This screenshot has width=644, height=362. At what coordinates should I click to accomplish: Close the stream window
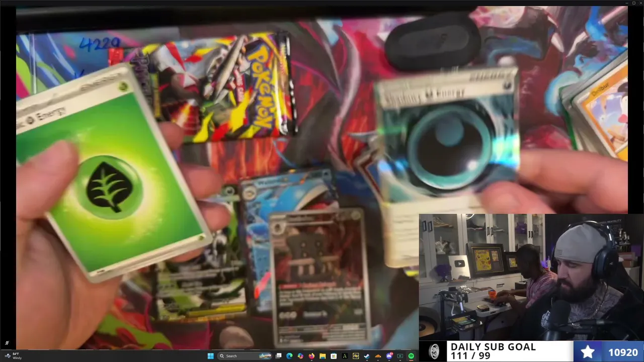pyautogui.click(x=640, y=3)
